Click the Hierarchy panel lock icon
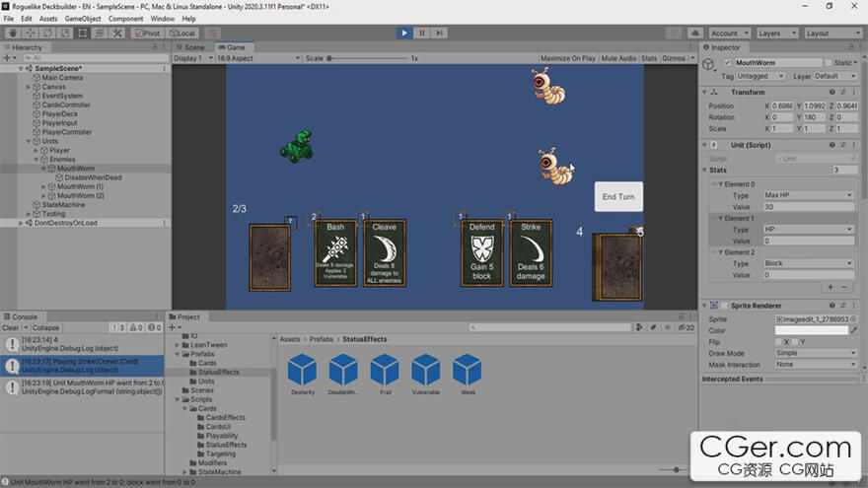This screenshot has width=868, height=488. 155,47
